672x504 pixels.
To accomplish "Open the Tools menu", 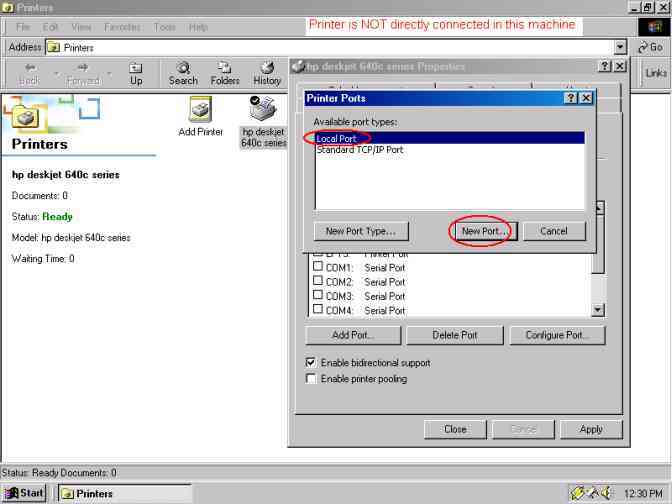I will [165, 27].
